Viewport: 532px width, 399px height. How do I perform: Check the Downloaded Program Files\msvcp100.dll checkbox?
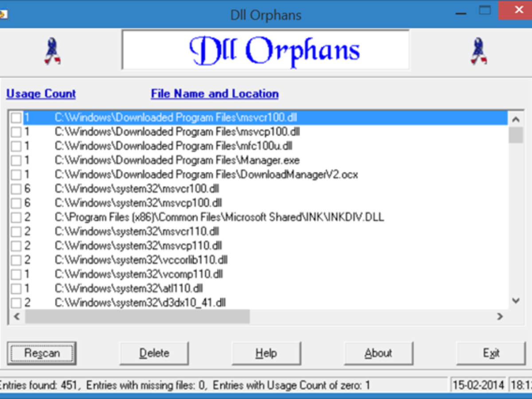pos(16,132)
